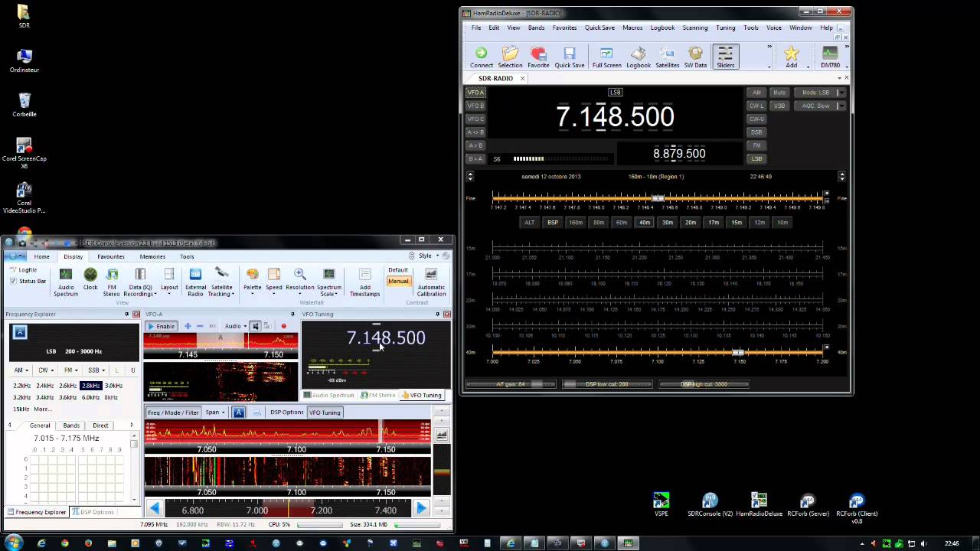Click the blue plus icon in VFO-A

(x=188, y=326)
